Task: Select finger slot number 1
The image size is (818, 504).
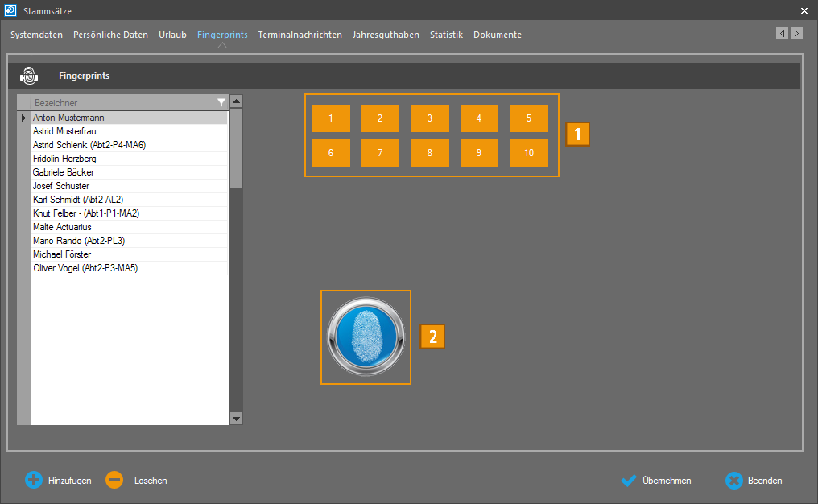Action: pos(331,118)
